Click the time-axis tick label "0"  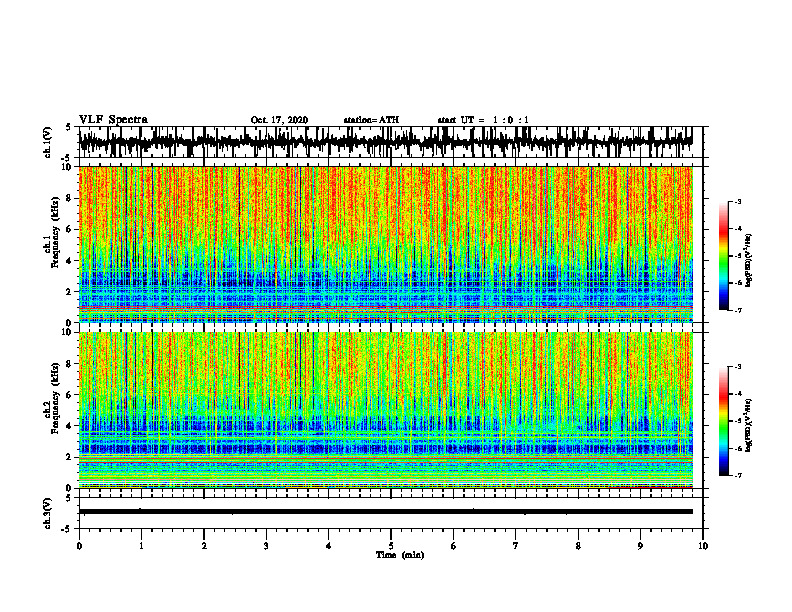click(x=79, y=546)
